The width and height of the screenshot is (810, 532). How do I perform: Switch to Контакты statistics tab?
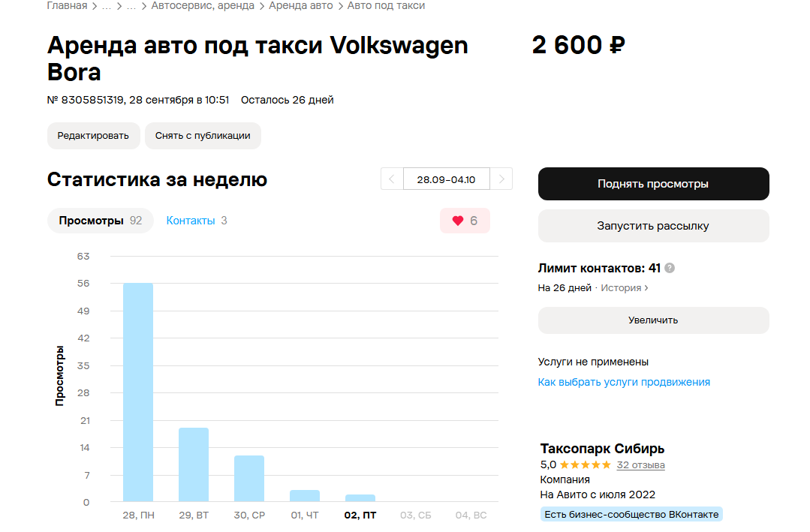[196, 221]
